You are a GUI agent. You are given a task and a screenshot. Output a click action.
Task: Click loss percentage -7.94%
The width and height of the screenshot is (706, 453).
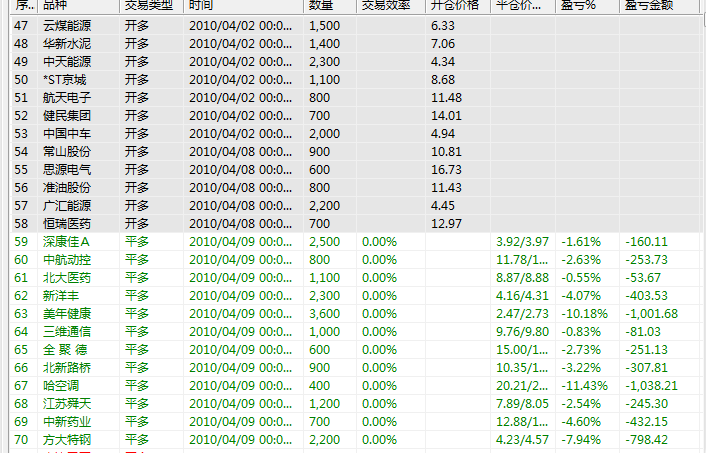(x=581, y=440)
